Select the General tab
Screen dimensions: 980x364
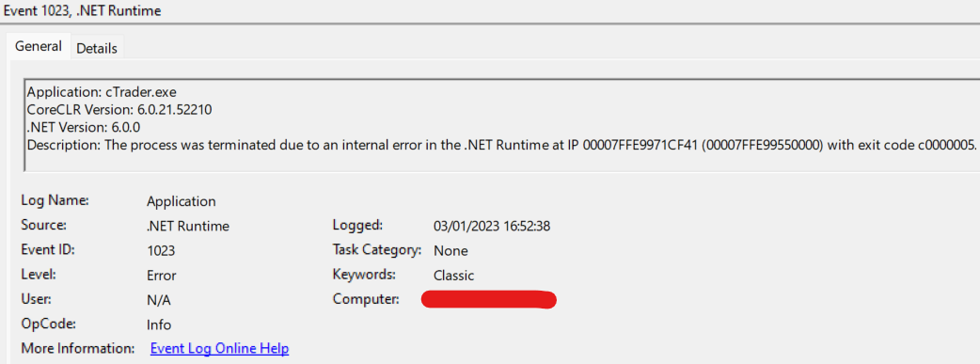(x=39, y=46)
